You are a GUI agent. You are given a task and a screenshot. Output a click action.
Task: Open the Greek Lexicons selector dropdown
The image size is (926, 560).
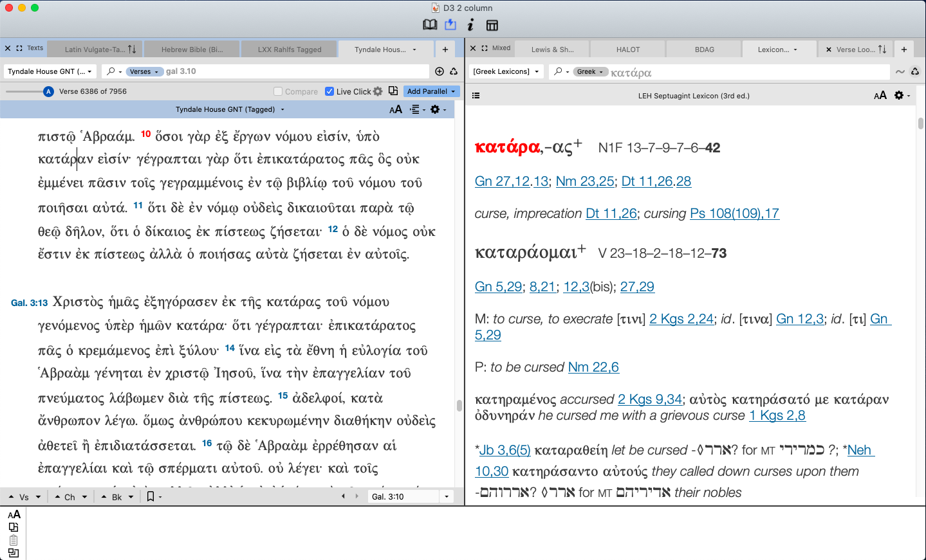[506, 71]
